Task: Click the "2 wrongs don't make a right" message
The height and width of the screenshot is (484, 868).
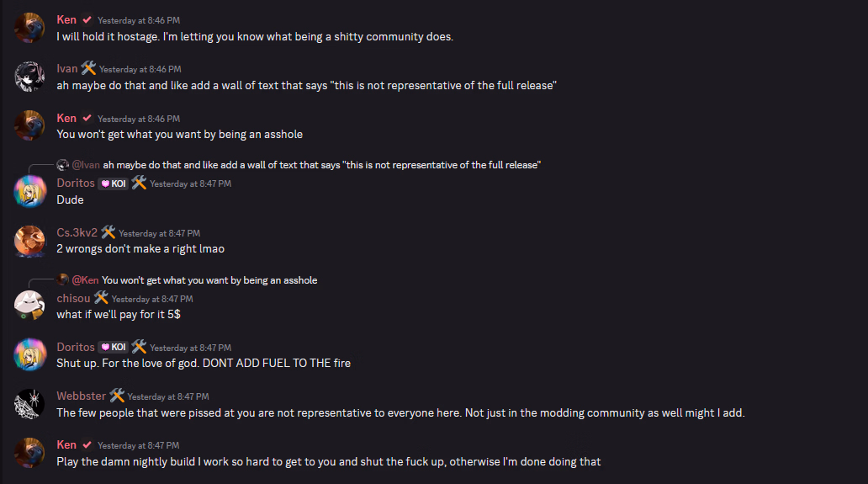Action: pos(140,249)
